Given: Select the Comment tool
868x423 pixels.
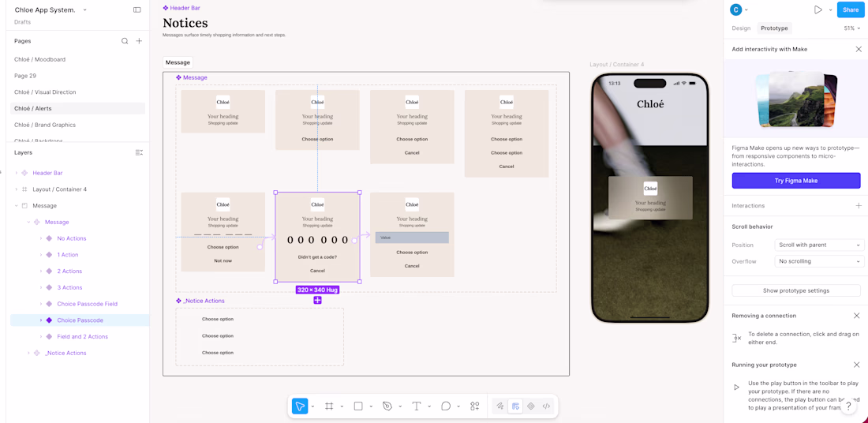Looking at the screenshot, I should click(x=446, y=406).
